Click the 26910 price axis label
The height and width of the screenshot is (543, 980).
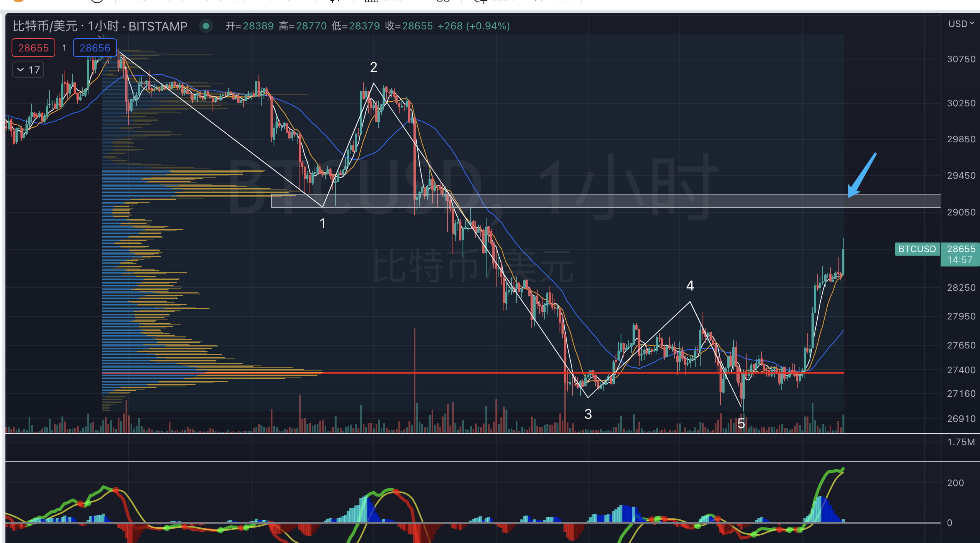(961, 419)
